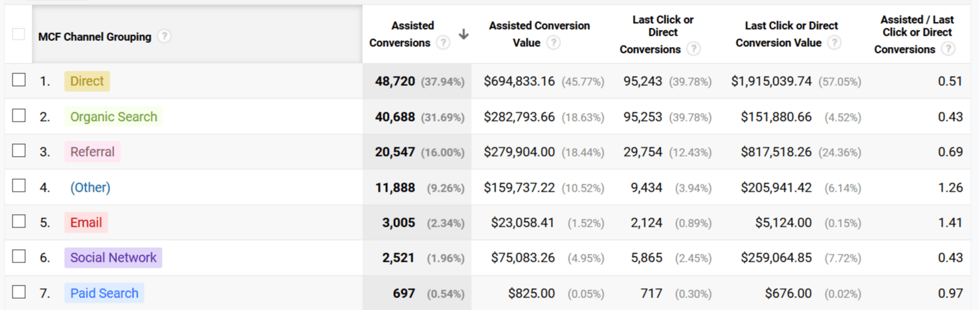The height and width of the screenshot is (310, 980).
Task: Select value $279,904.00 in Referral row
Action: (519, 152)
